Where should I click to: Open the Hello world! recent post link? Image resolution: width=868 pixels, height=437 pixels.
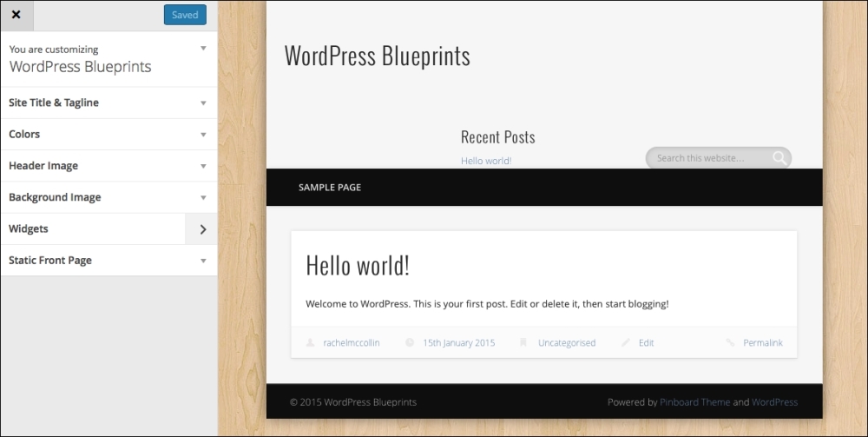click(486, 161)
